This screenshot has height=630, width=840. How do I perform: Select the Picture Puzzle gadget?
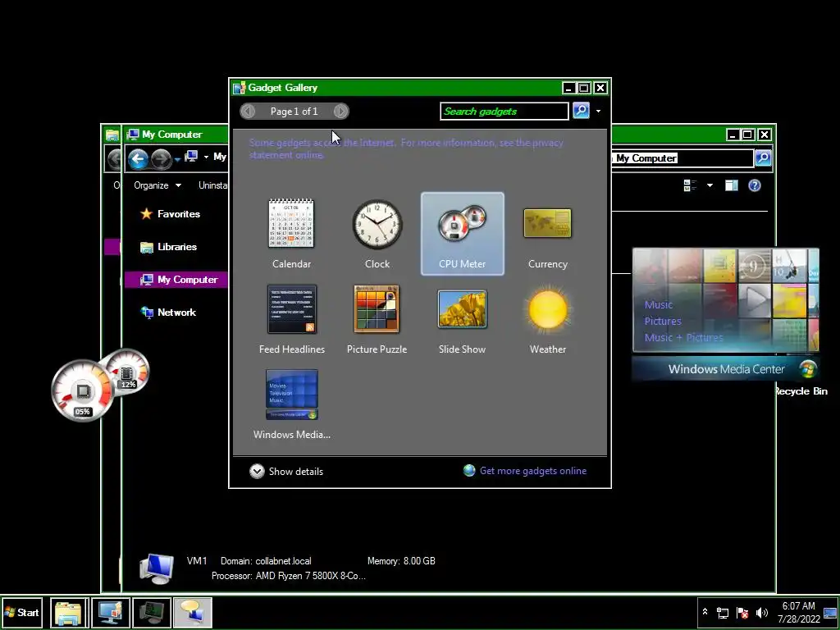pos(377,319)
